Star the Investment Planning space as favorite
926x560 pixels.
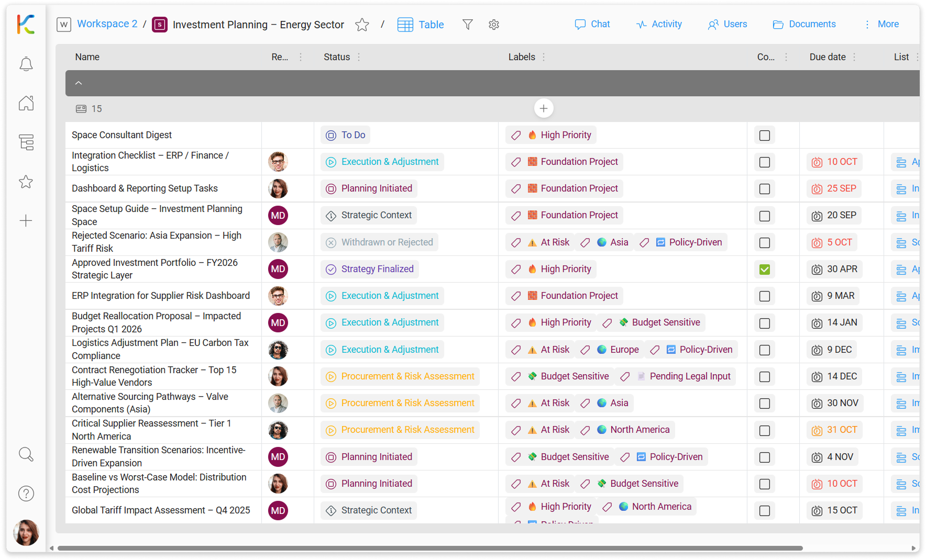point(362,25)
